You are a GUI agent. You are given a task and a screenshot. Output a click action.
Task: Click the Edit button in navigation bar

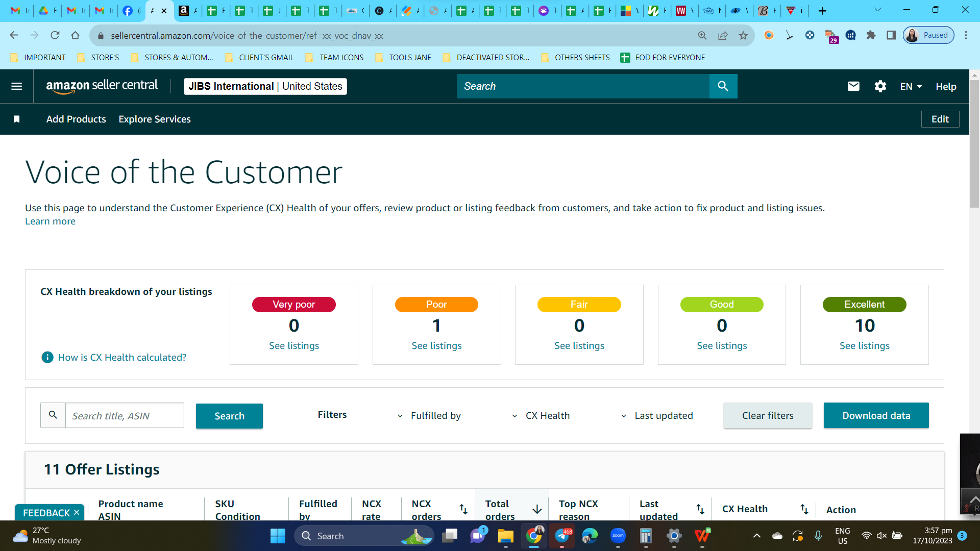[940, 119]
